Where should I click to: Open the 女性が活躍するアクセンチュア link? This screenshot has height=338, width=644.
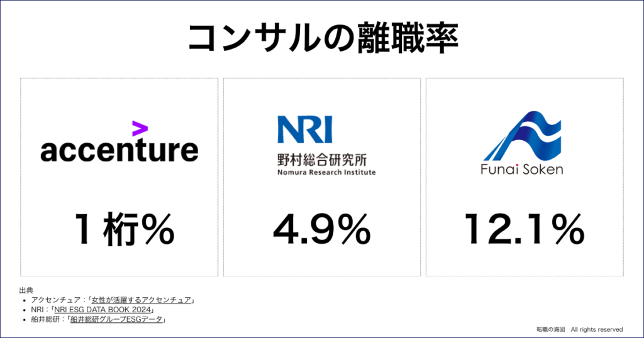click(x=142, y=300)
